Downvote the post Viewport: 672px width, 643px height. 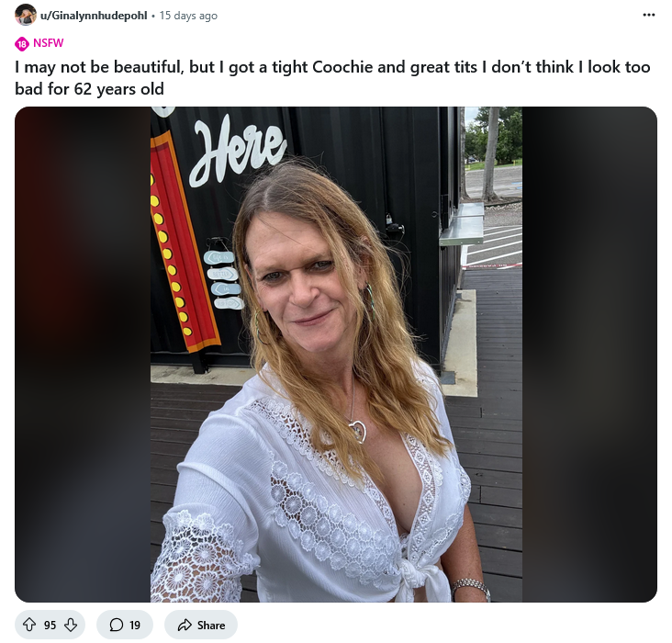(71, 625)
